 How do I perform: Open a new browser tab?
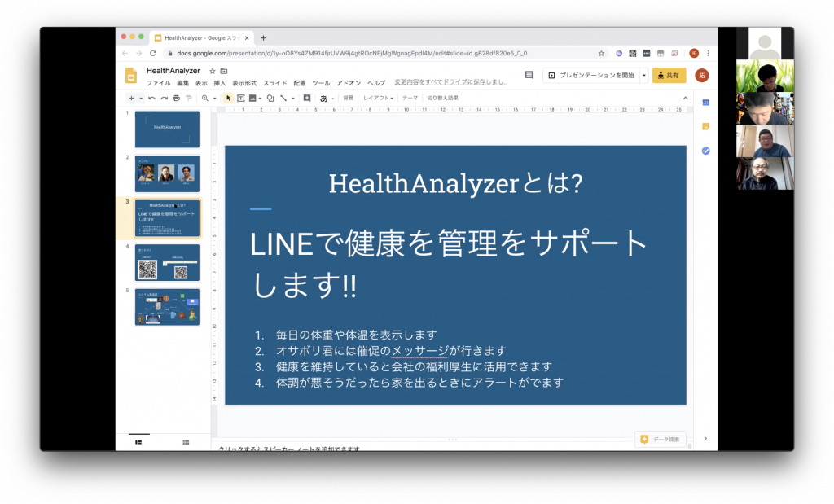(263, 37)
